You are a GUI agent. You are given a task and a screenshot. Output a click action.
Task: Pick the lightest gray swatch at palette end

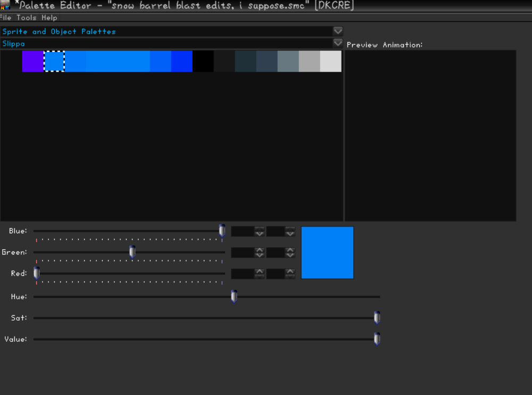330,61
